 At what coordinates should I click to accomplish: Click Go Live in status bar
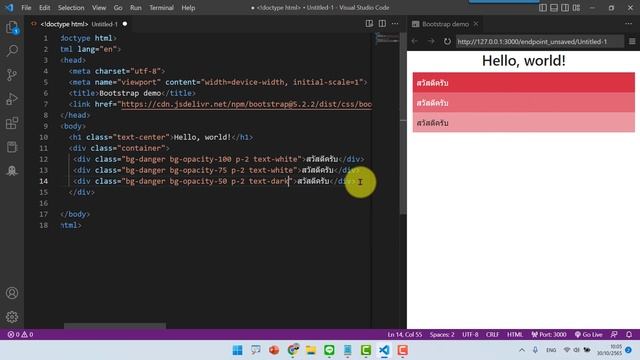(x=588, y=334)
